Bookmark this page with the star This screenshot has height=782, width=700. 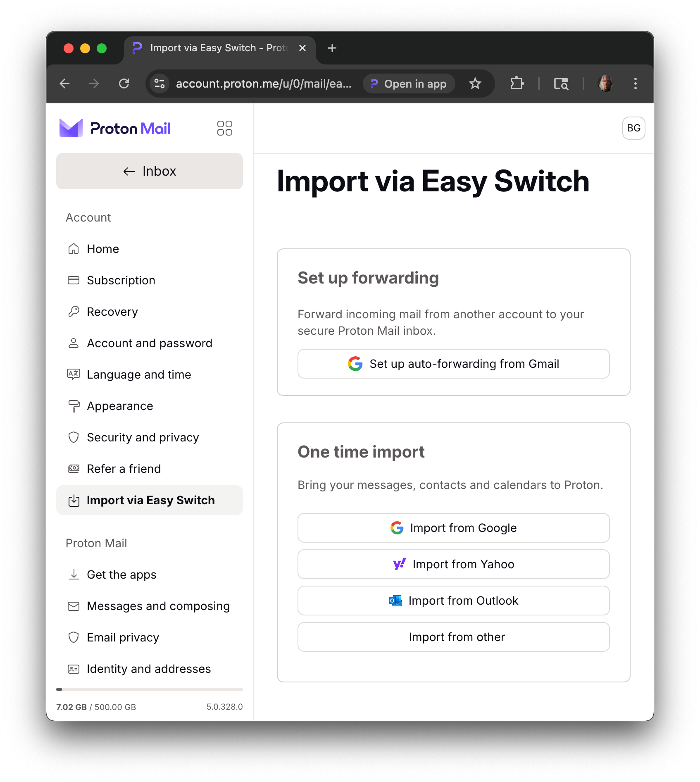[475, 84]
